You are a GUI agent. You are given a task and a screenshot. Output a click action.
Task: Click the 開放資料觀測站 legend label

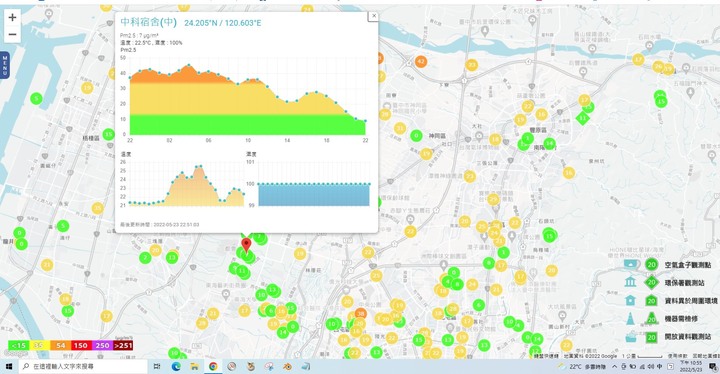687,337
